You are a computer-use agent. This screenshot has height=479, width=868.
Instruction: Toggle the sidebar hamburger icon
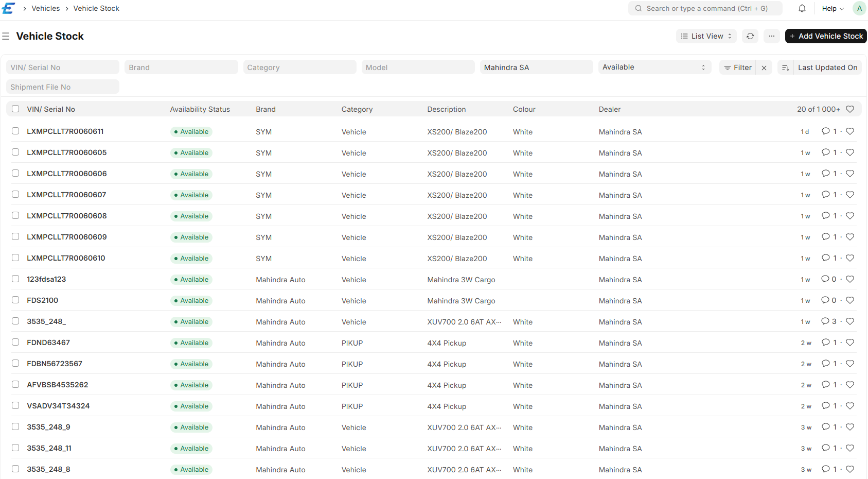click(6, 36)
